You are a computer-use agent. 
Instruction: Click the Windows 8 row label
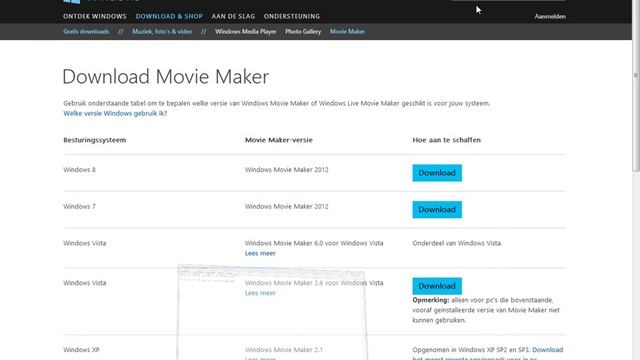click(79, 170)
